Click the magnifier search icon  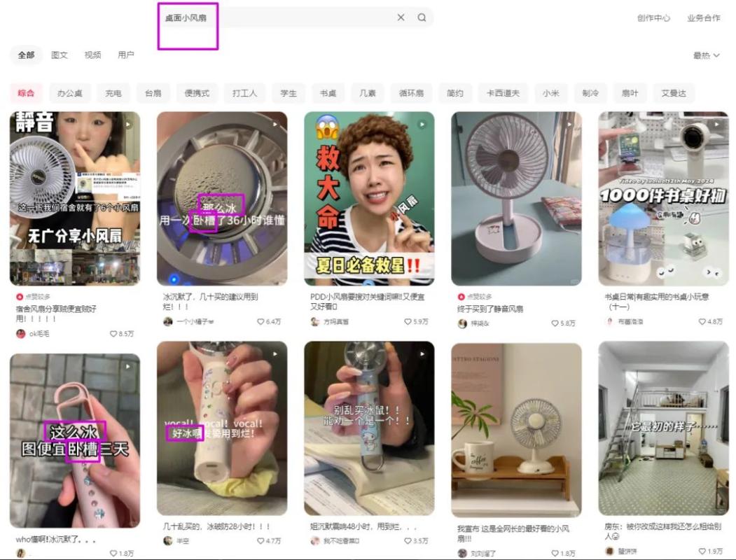coord(422,17)
